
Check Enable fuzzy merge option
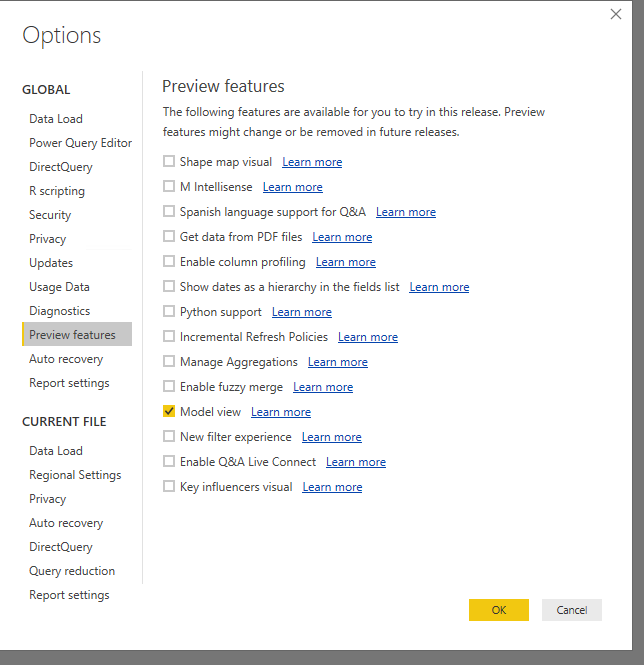[x=169, y=386]
